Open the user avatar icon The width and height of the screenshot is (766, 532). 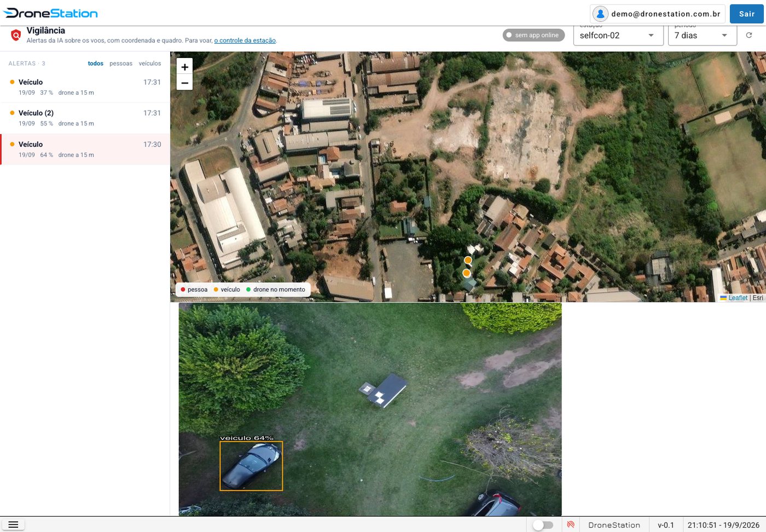600,14
